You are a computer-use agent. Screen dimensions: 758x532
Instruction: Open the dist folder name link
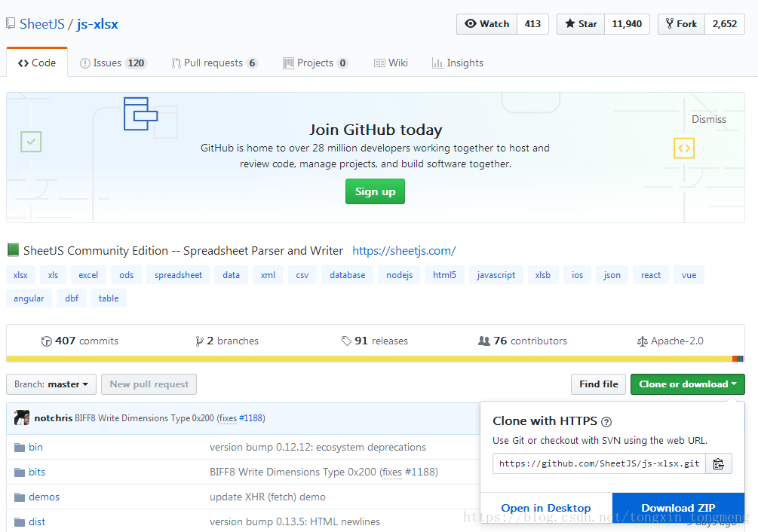tap(37, 522)
